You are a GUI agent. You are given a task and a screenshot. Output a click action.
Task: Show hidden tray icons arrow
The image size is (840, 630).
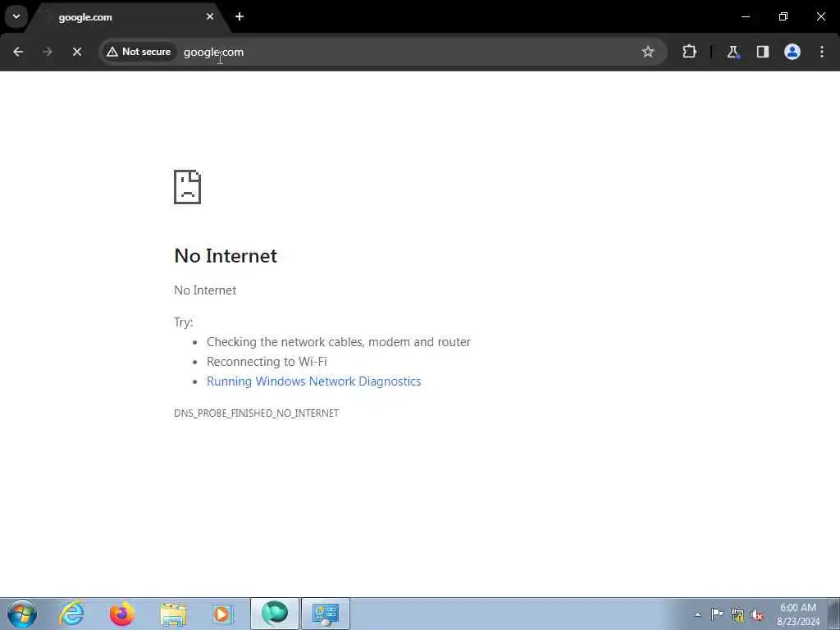point(697,614)
